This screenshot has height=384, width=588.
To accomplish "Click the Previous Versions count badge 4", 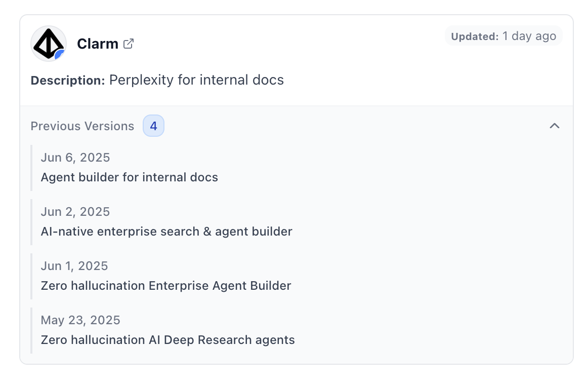I will 153,126.
